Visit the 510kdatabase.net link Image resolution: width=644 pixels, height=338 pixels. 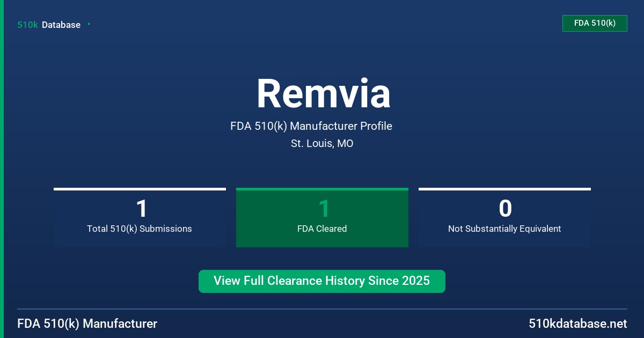tap(578, 324)
